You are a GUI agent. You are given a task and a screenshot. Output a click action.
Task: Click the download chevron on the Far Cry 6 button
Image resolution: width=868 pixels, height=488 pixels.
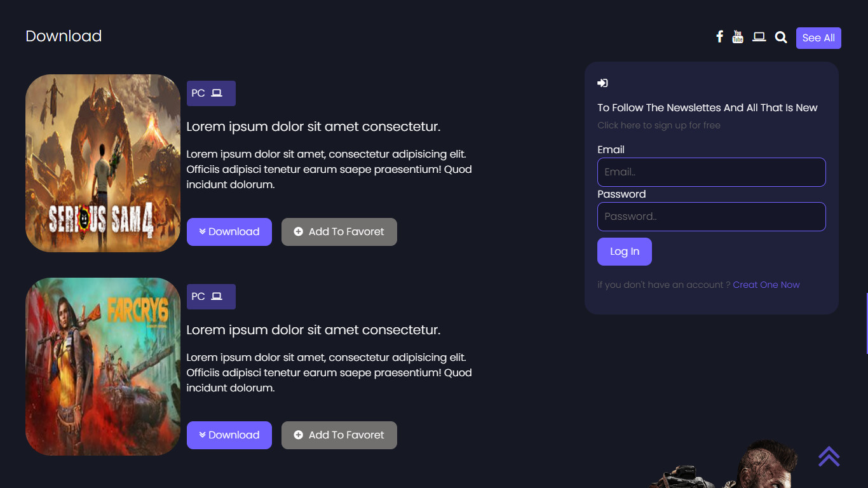[203, 435]
